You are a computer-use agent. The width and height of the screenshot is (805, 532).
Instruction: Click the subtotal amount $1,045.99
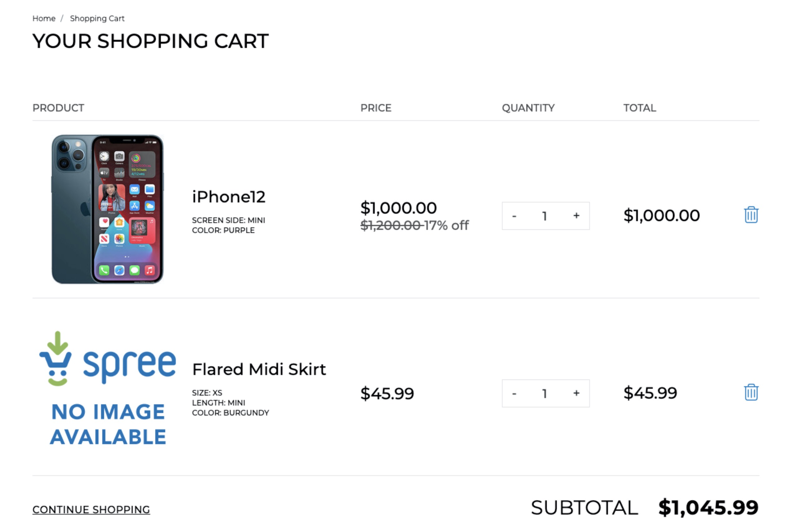tap(708, 508)
